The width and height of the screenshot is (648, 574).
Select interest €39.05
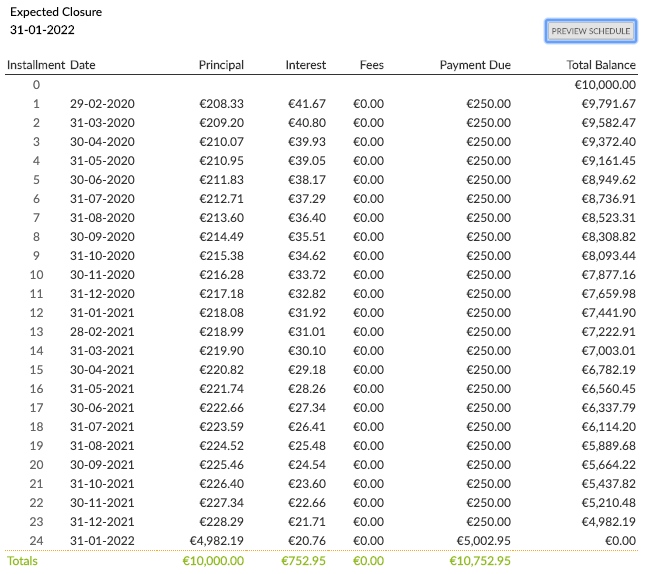click(307, 161)
